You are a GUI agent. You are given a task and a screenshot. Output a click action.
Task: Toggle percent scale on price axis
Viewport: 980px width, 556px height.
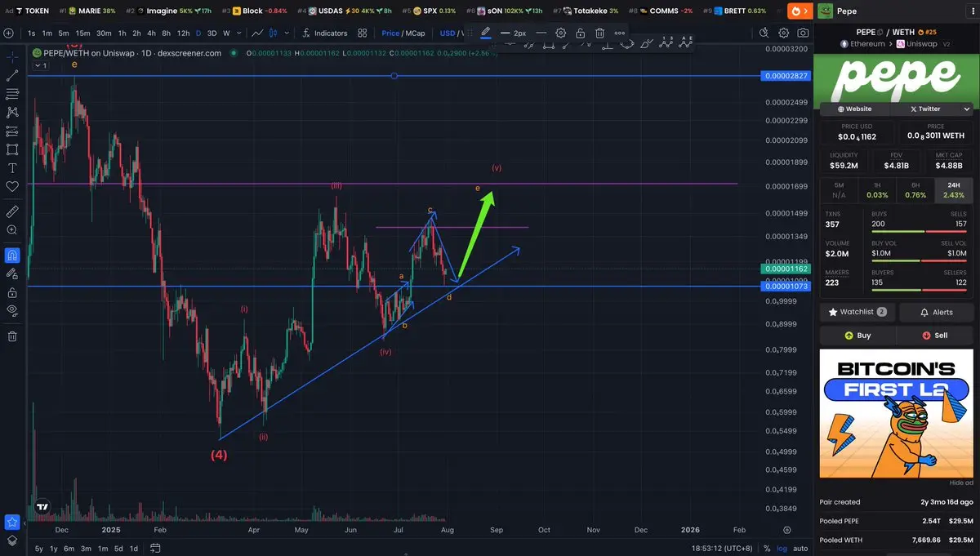pos(767,549)
